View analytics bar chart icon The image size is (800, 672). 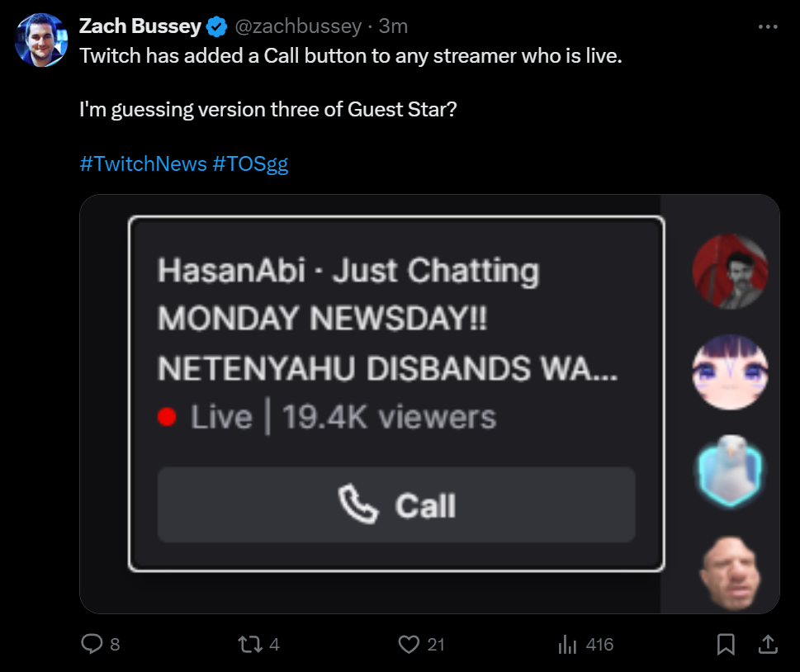[x=567, y=644]
